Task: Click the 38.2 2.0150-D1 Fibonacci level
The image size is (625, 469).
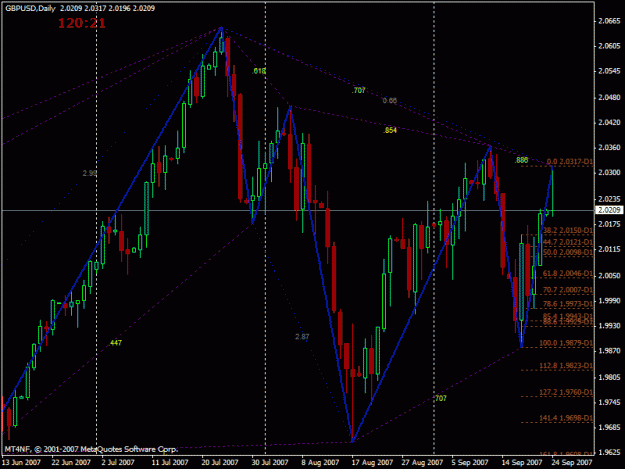Action: tap(568, 230)
